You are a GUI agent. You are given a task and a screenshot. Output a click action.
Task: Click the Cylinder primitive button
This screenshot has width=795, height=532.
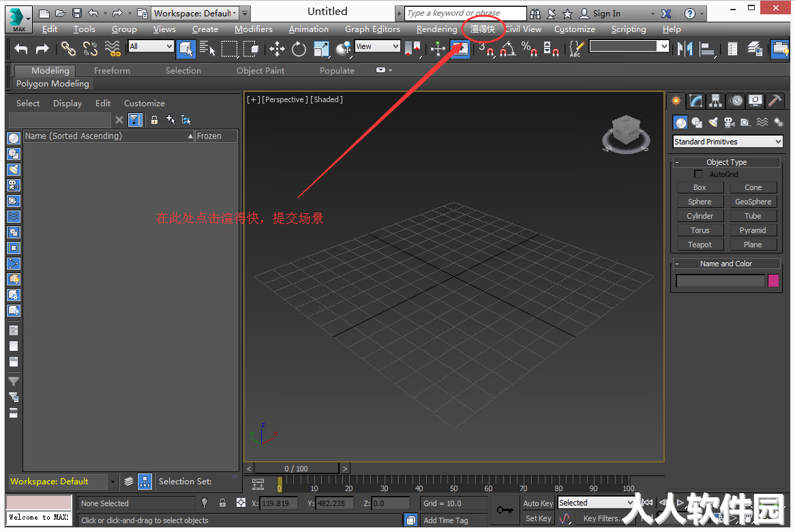(700, 216)
